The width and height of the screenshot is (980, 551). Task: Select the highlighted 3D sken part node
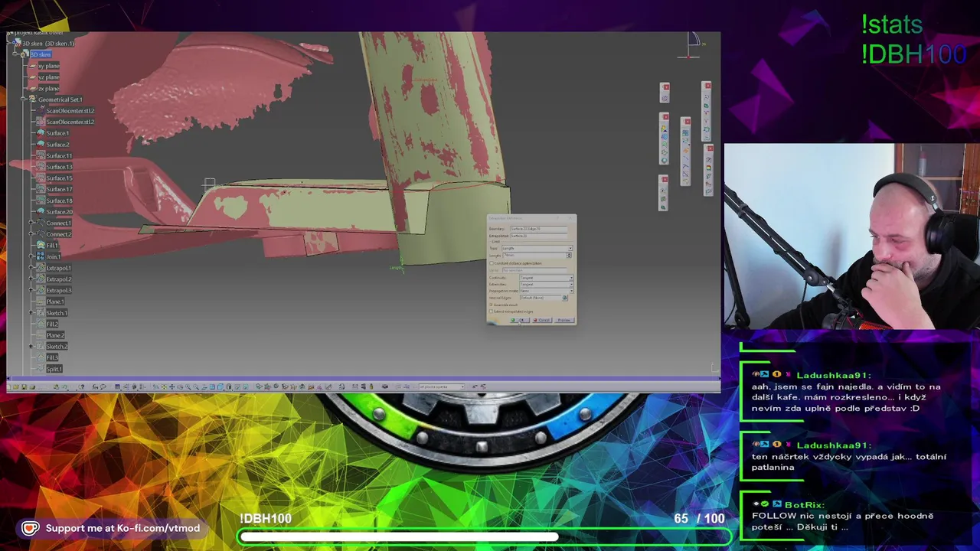(x=41, y=54)
